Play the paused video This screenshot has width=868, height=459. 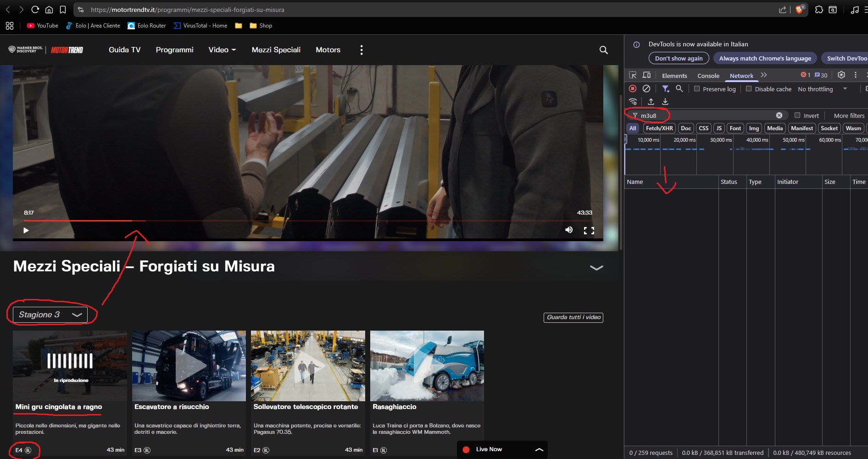click(26, 230)
